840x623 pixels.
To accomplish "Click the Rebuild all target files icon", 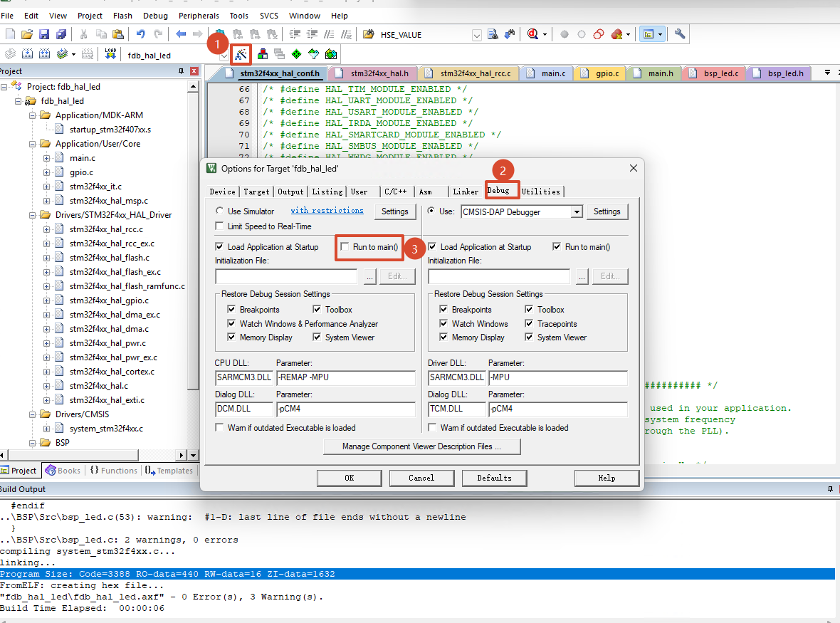I will click(x=44, y=54).
